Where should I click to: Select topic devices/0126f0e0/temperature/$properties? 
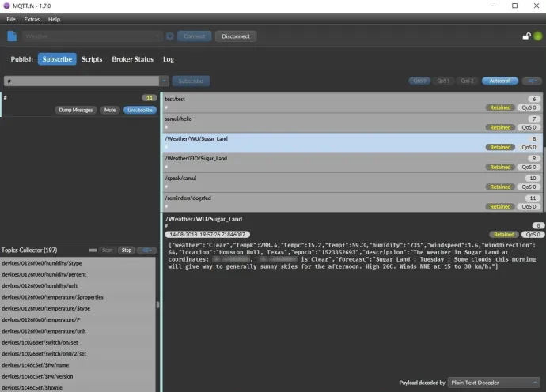click(x=78, y=297)
